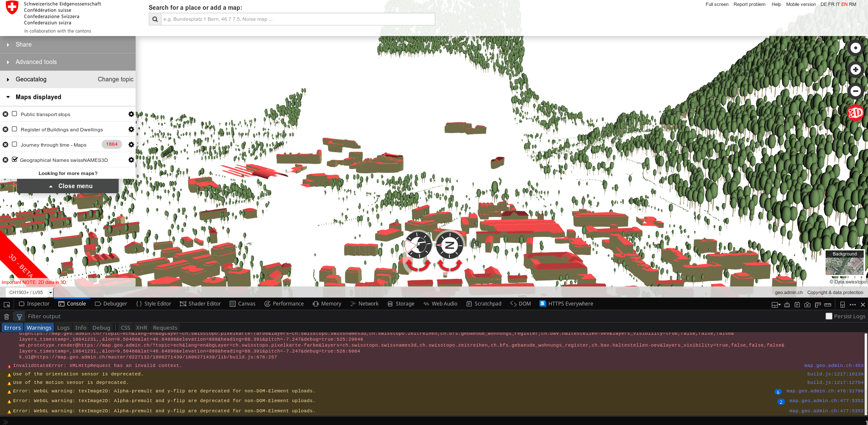Remove Public transport stops layer
Image resolution: width=868 pixels, height=425 pixels.
click(x=6, y=114)
